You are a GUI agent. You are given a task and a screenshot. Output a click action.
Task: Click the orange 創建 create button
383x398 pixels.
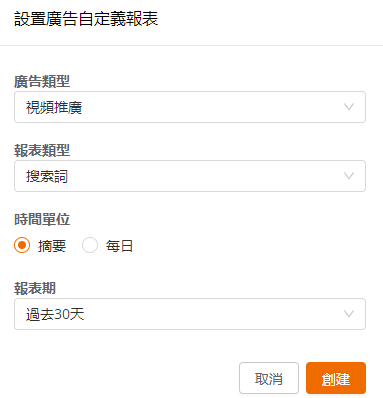[x=336, y=378]
